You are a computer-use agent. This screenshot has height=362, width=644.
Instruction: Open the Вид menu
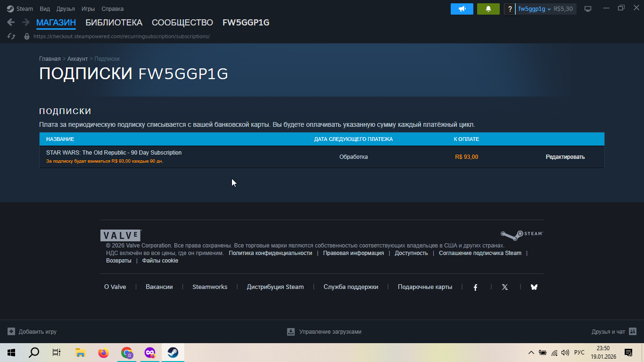click(x=45, y=9)
